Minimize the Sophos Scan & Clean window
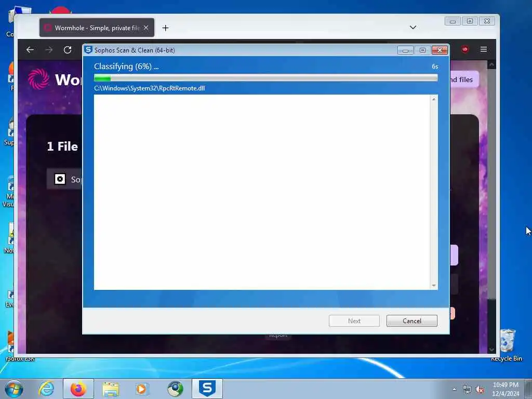 405,50
